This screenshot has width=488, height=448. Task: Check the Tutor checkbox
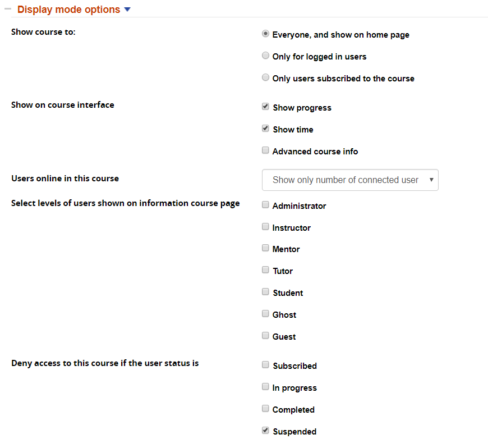[x=266, y=271]
